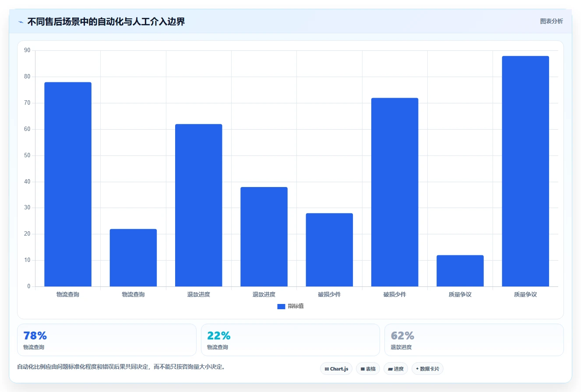Viewport: 581px width, 392px height.
Task: Select the 数据卡片 tag chip
Action: pos(427,369)
